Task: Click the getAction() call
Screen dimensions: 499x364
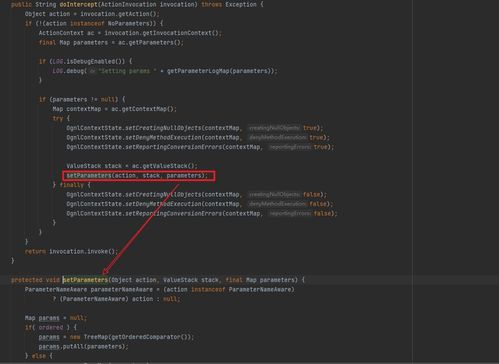Action: pyautogui.click(x=137, y=14)
